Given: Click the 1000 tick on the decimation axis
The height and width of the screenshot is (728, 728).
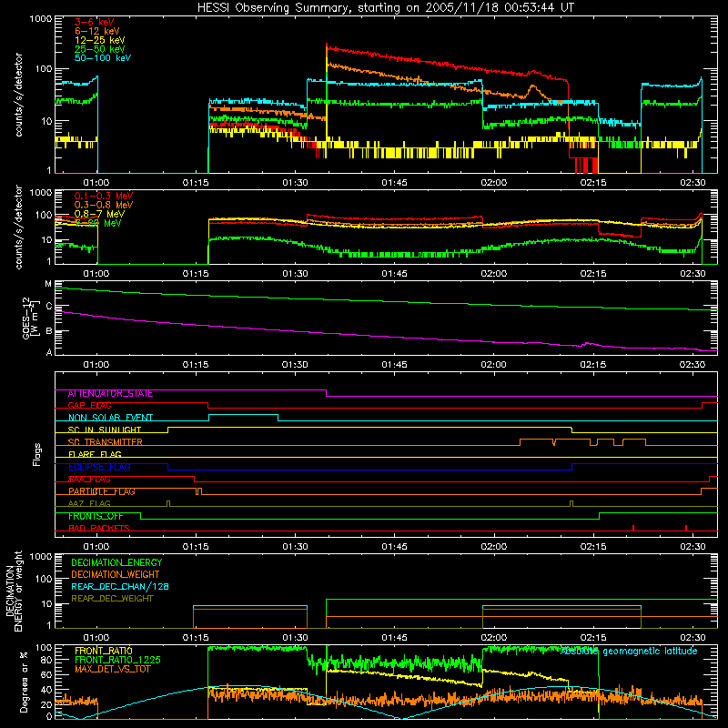Looking at the screenshot, I should (41, 557).
